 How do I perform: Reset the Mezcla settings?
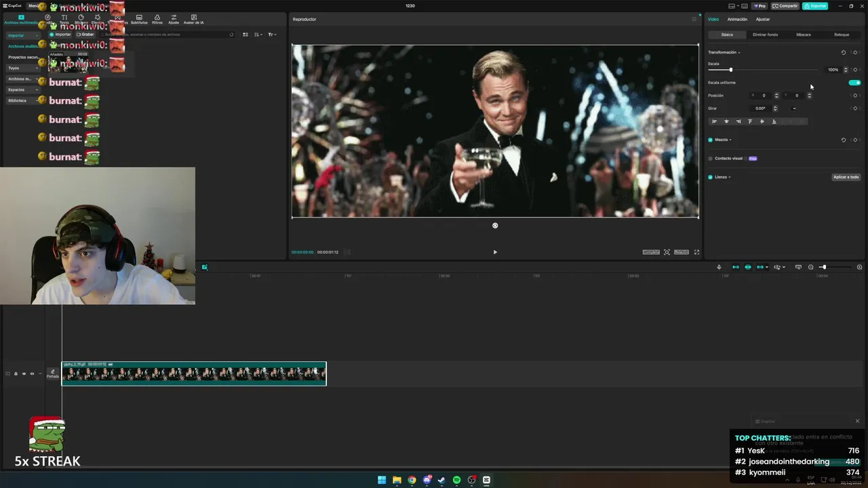point(844,140)
